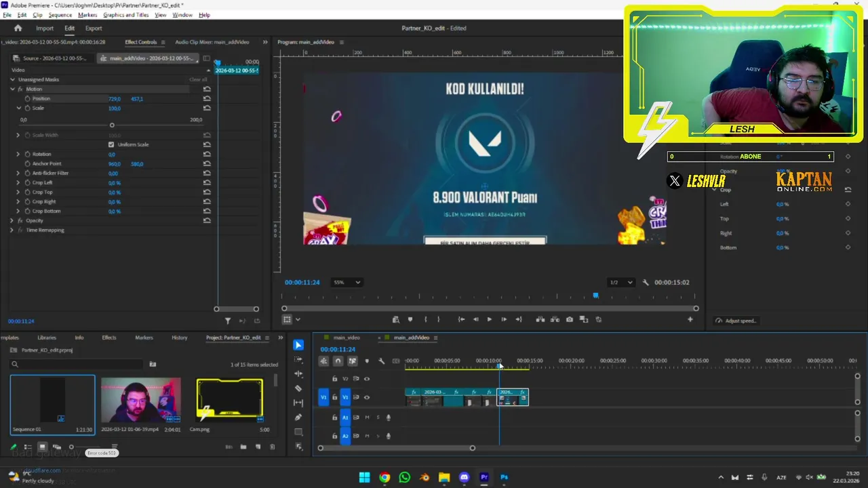This screenshot has height=488, width=868.
Task: Click Project panel search field
Action: click(77, 364)
